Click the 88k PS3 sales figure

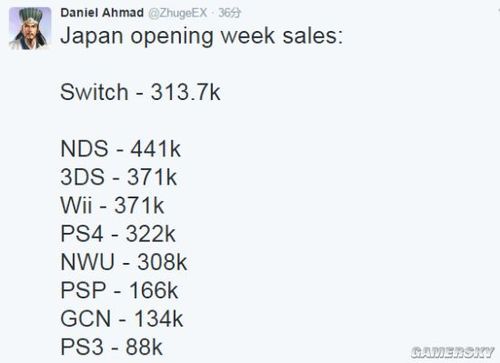click(x=144, y=347)
